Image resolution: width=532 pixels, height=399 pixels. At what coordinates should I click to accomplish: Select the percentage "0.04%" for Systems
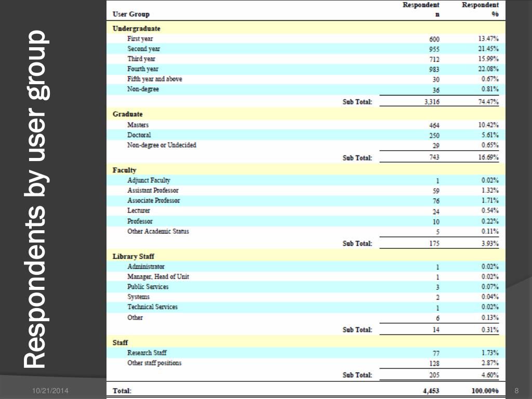490,297
